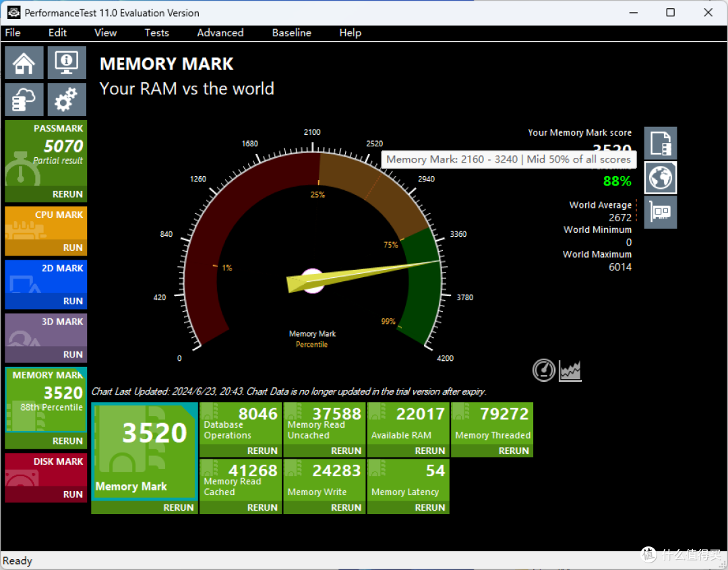728x570 pixels.
Task: Click the MEMORY MARK page heading
Action: (166, 63)
